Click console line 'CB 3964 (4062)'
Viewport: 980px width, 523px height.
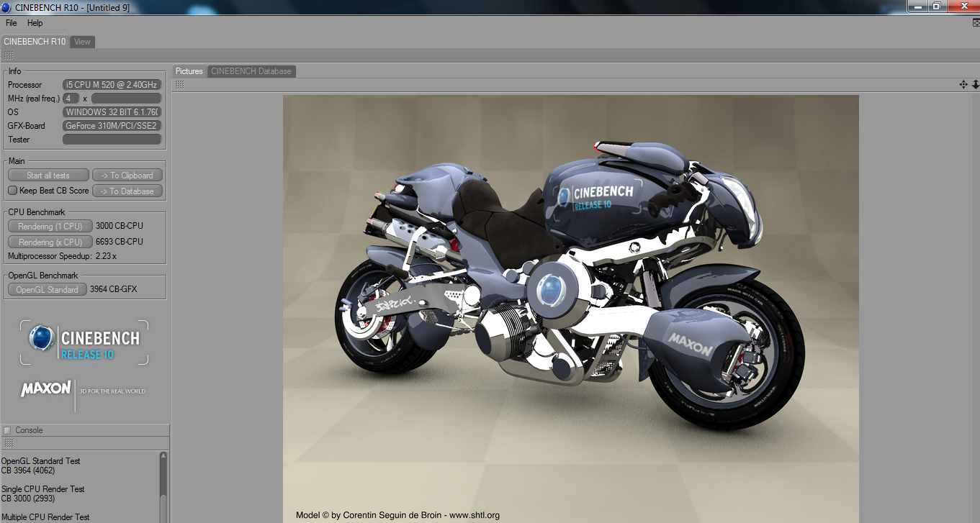[x=28, y=470]
